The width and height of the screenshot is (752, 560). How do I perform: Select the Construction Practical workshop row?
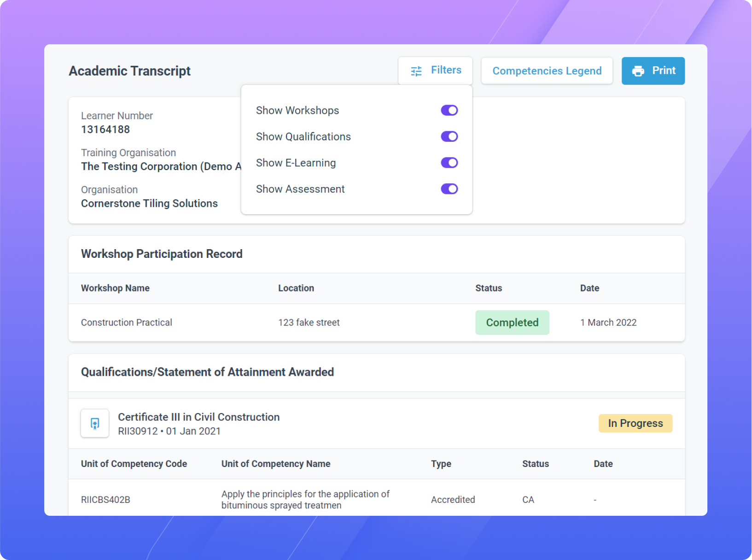click(127, 322)
